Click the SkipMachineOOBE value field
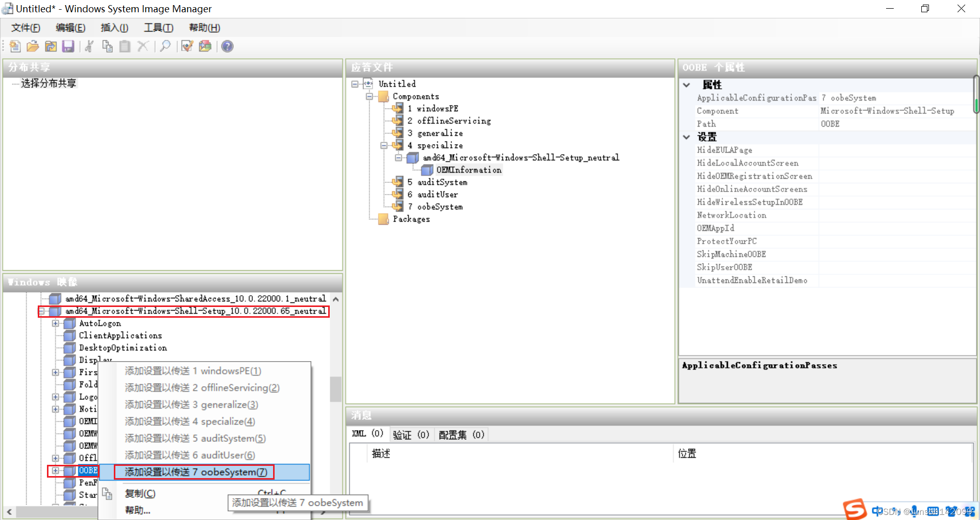Screen dimensions: 980x520 [896, 254]
